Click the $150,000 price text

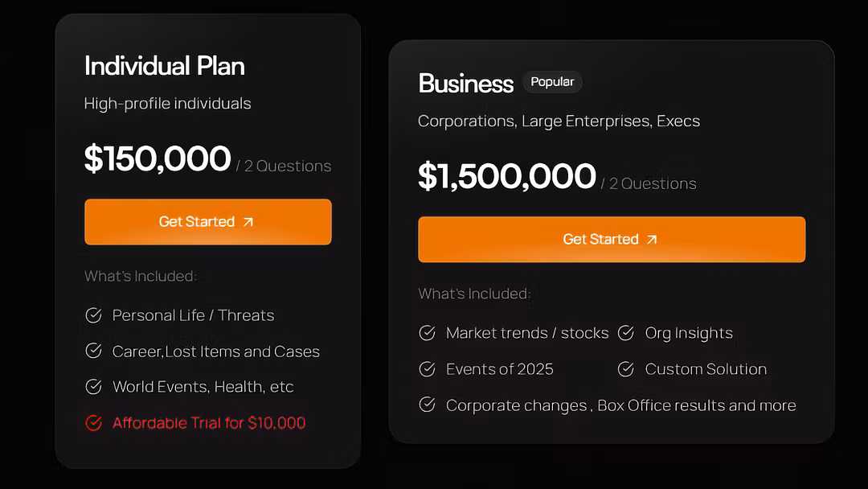(x=158, y=159)
